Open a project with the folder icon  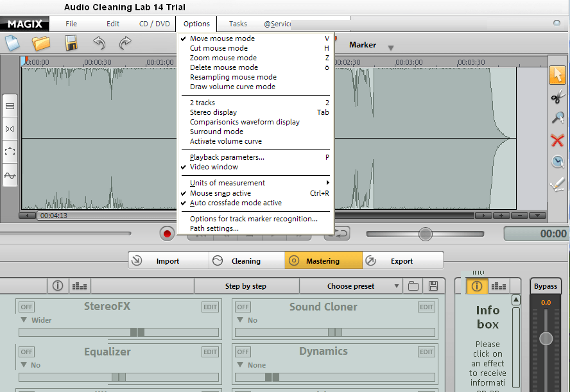40,44
